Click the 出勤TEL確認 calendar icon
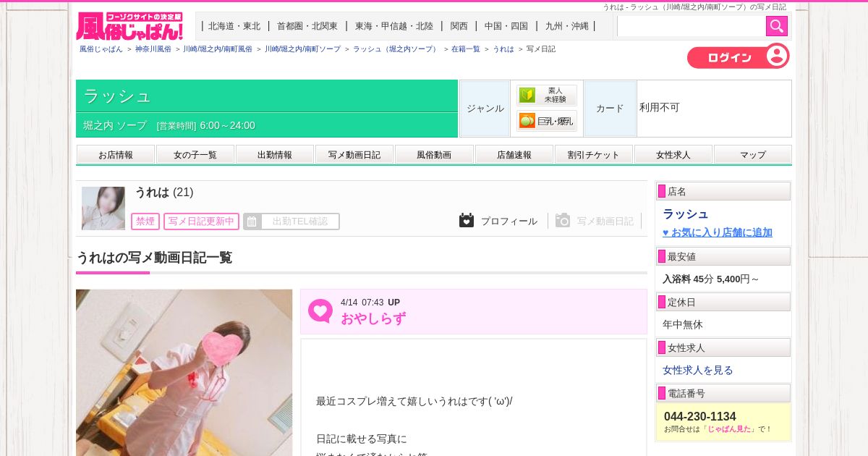The height and width of the screenshot is (456, 868). tap(252, 221)
